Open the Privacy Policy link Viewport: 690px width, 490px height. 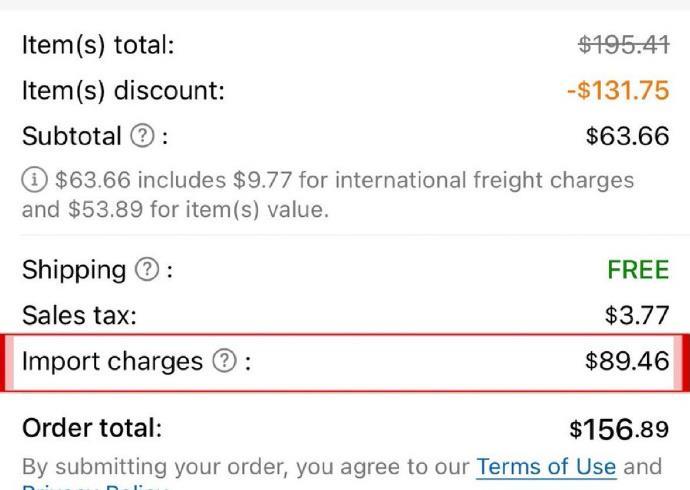(95, 487)
